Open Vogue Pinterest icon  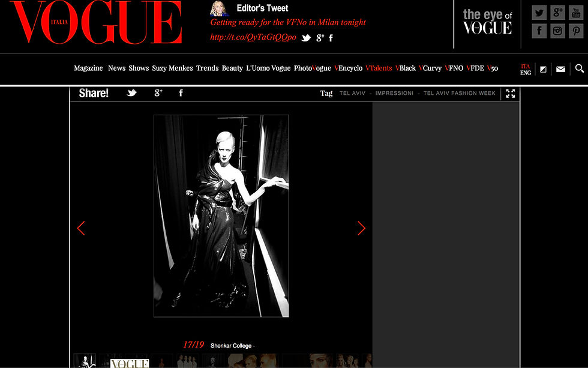tap(575, 31)
